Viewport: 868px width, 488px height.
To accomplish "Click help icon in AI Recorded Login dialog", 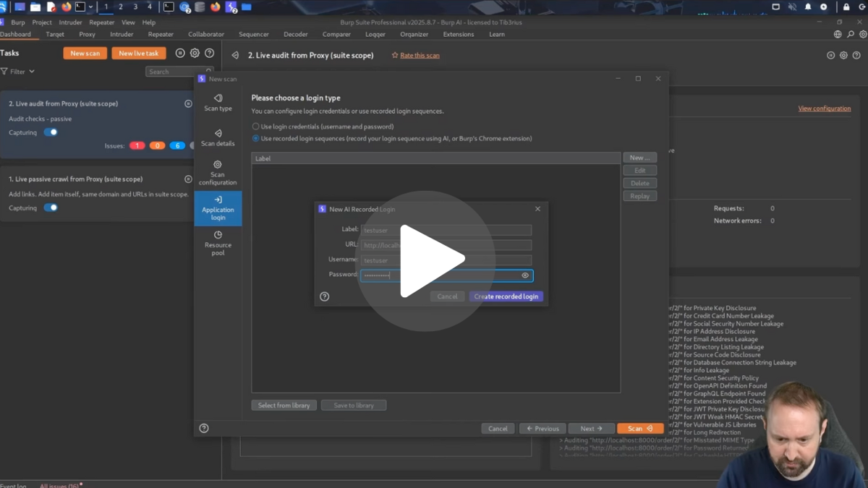I will pyautogui.click(x=325, y=296).
